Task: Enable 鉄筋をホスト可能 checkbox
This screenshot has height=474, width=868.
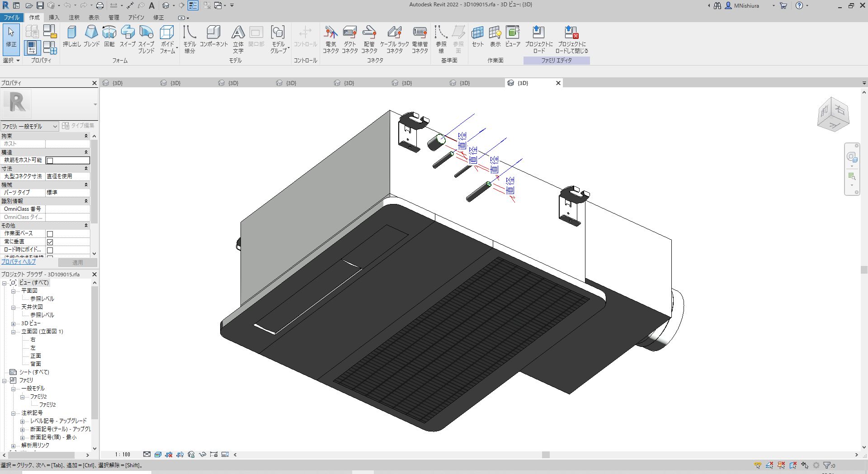Action: 50,161
